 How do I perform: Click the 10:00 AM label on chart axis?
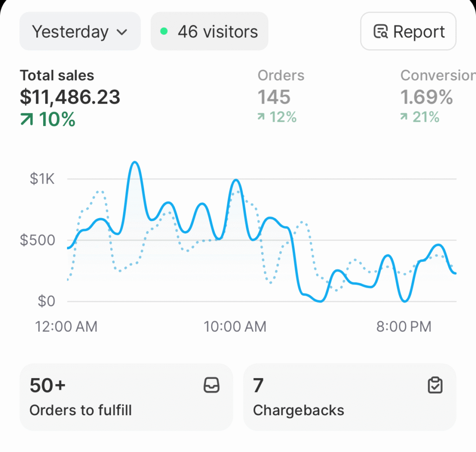pyautogui.click(x=235, y=326)
